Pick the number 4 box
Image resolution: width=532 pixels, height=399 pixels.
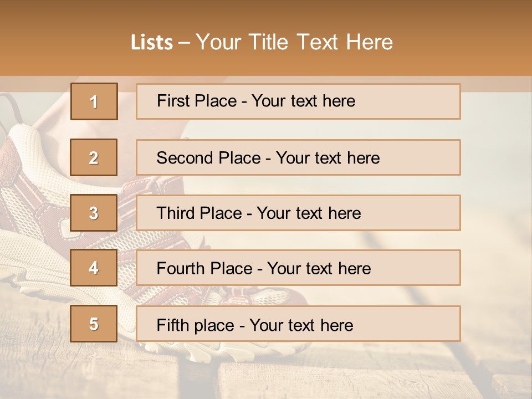(x=94, y=268)
